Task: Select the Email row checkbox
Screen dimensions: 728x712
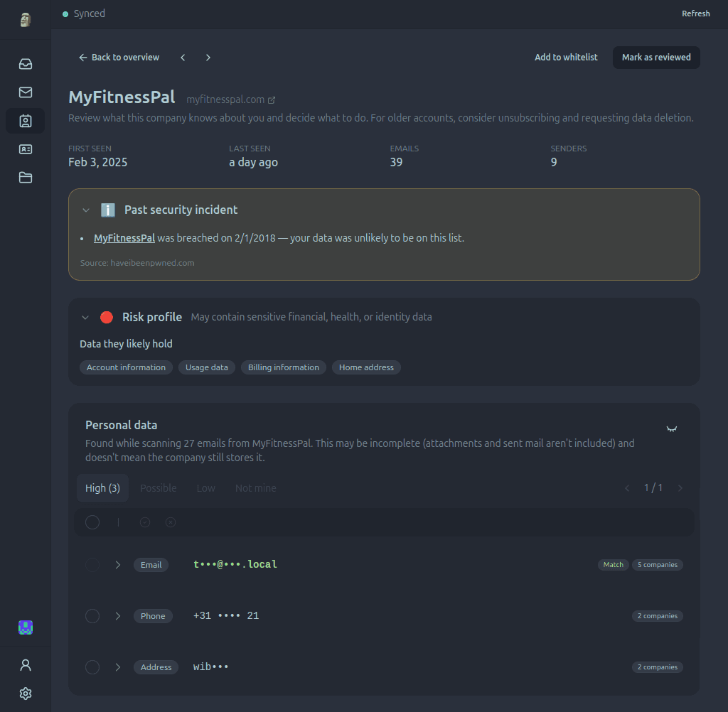Action: (92, 565)
